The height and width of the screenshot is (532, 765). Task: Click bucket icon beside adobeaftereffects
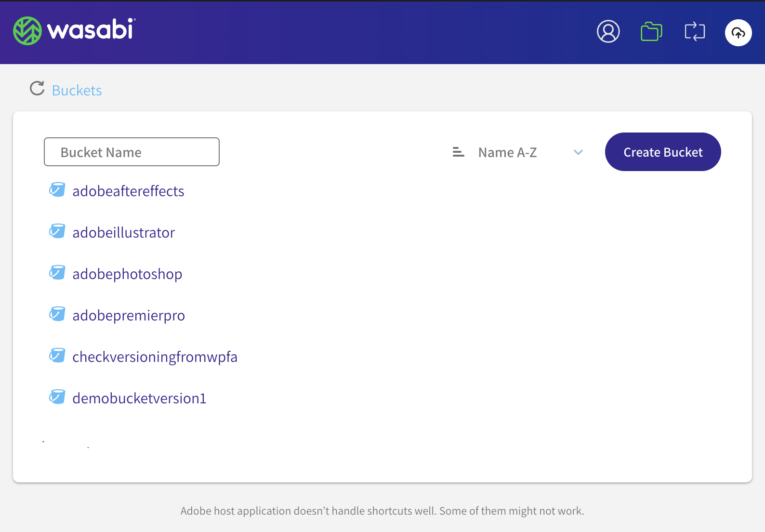pos(57,190)
